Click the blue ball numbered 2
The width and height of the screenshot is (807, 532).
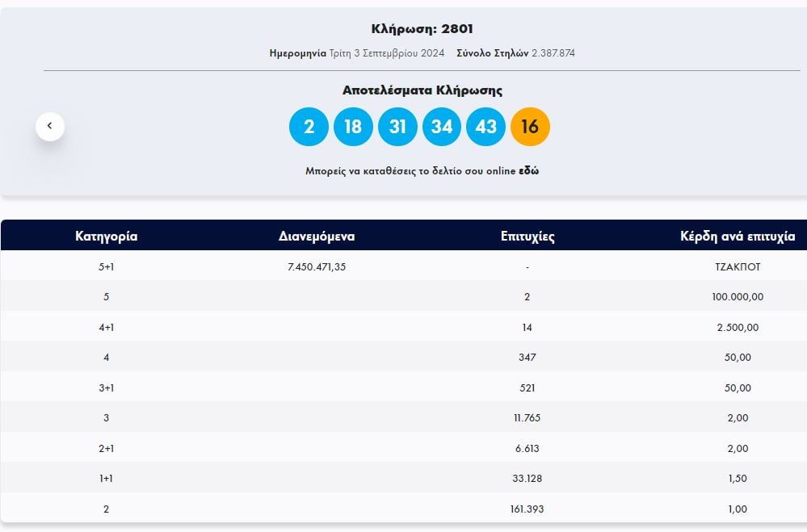click(309, 127)
